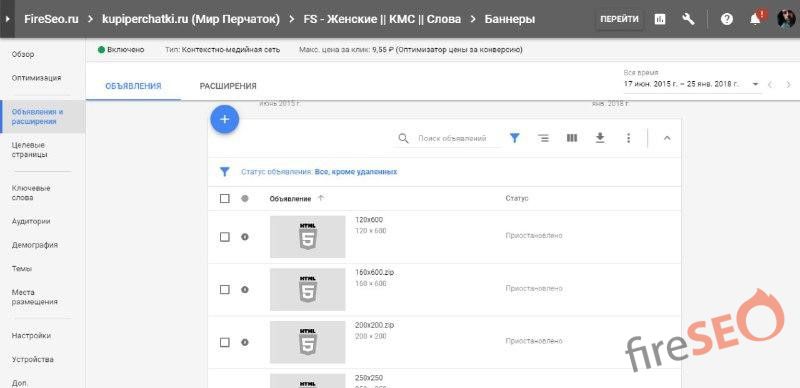Click the green Включено status indicator
The image size is (800, 388).
[121, 50]
